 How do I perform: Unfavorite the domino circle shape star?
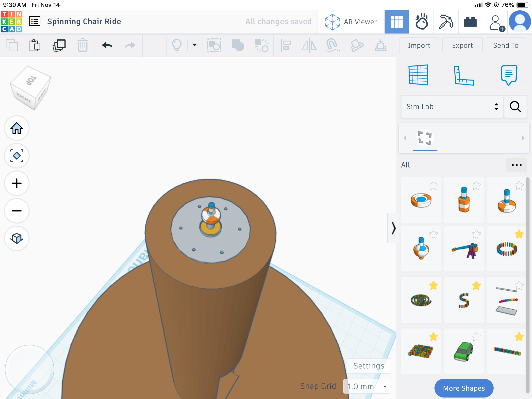519,234
